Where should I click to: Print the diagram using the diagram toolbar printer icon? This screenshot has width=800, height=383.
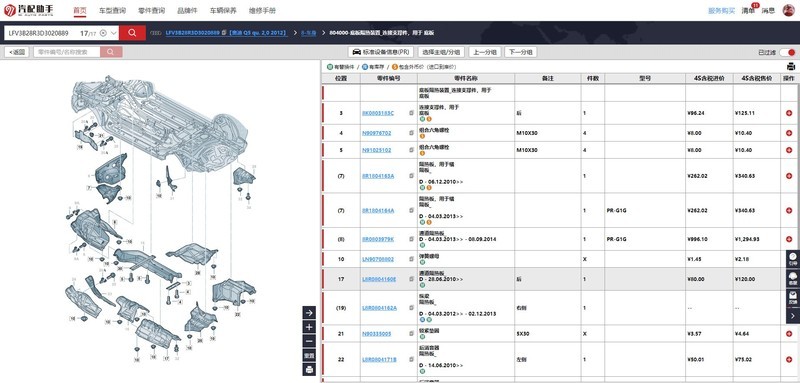(309, 370)
